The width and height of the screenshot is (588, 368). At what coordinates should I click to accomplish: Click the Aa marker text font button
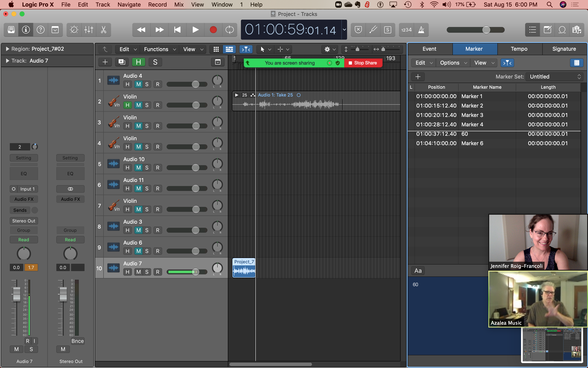(418, 271)
